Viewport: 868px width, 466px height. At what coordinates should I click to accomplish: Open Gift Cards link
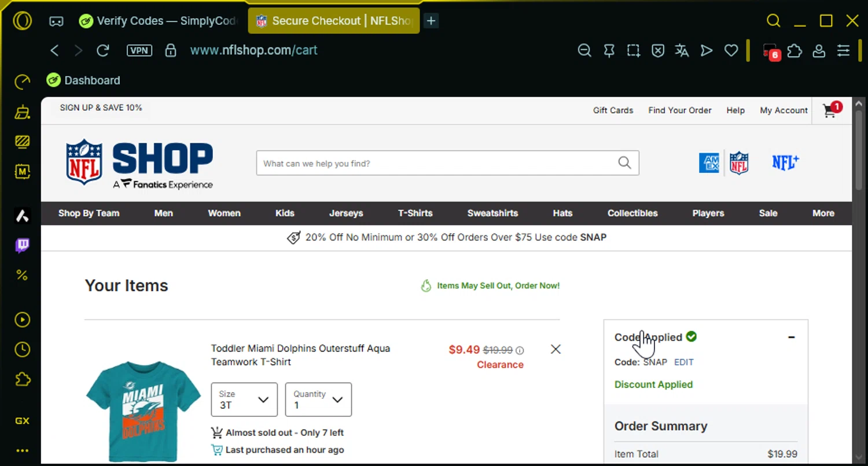(613, 110)
